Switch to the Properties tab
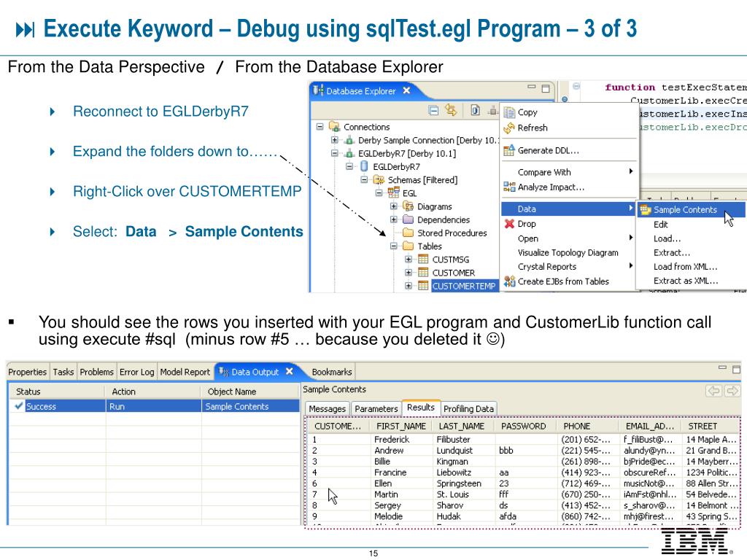Image resolution: width=747 pixels, height=560 pixels. (27, 372)
